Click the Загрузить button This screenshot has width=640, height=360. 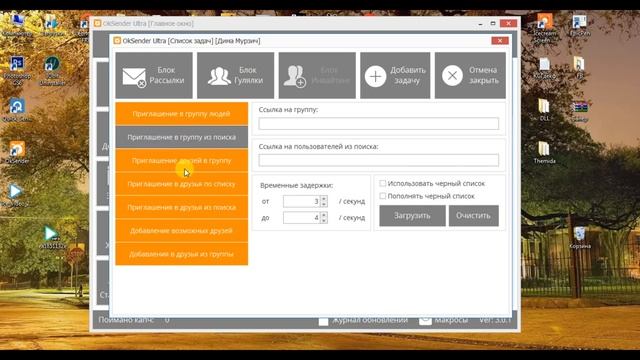tap(412, 216)
